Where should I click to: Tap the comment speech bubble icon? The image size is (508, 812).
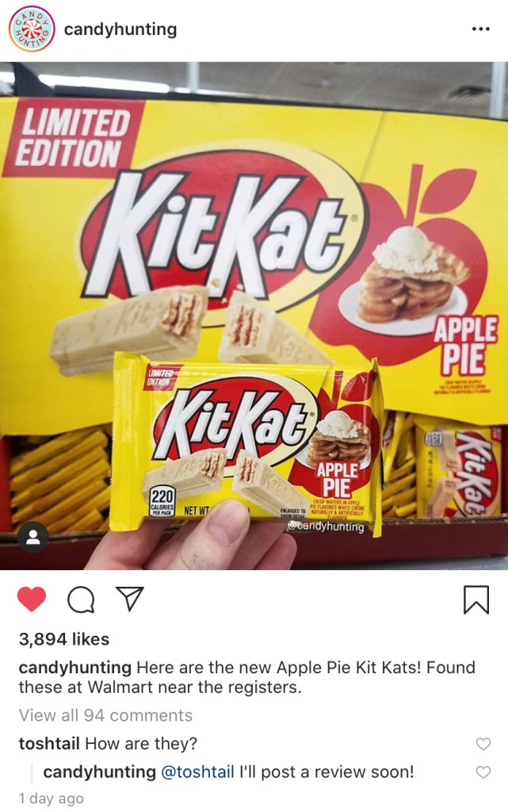(x=81, y=599)
